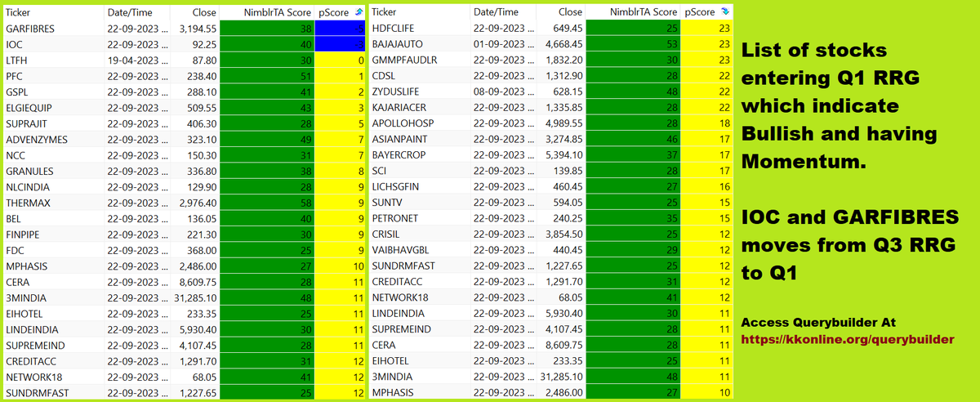Click the GSPL ticker
The height and width of the screenshot is (402, 980).
pos(16,92)
